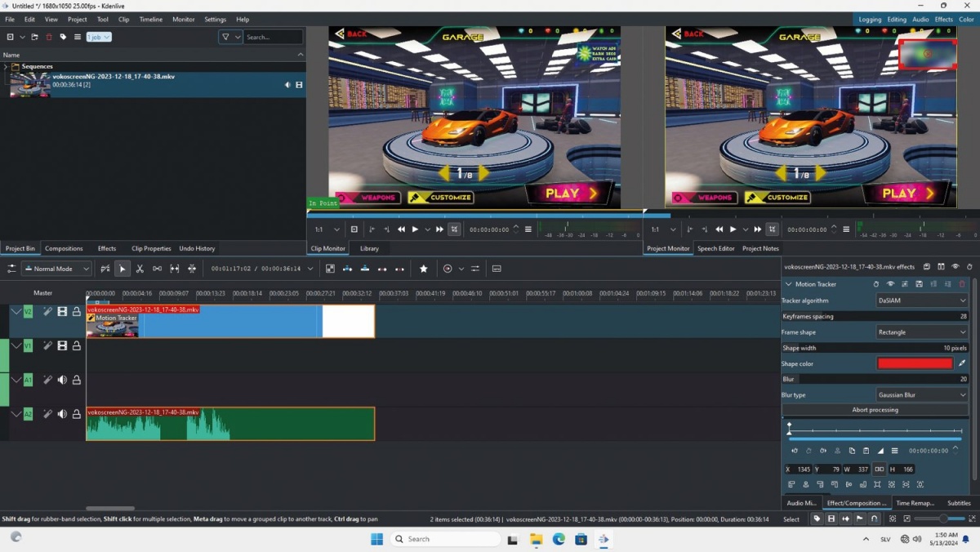Screen dimensions: 980x552
Task: Toggle all effects eye in effect stack header
Action: [955, 266]
